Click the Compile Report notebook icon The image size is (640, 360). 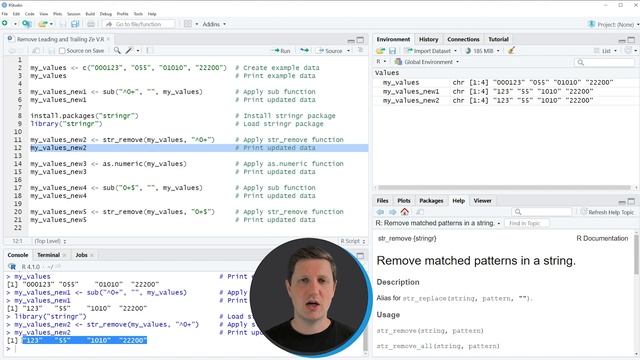coord(149,51)
